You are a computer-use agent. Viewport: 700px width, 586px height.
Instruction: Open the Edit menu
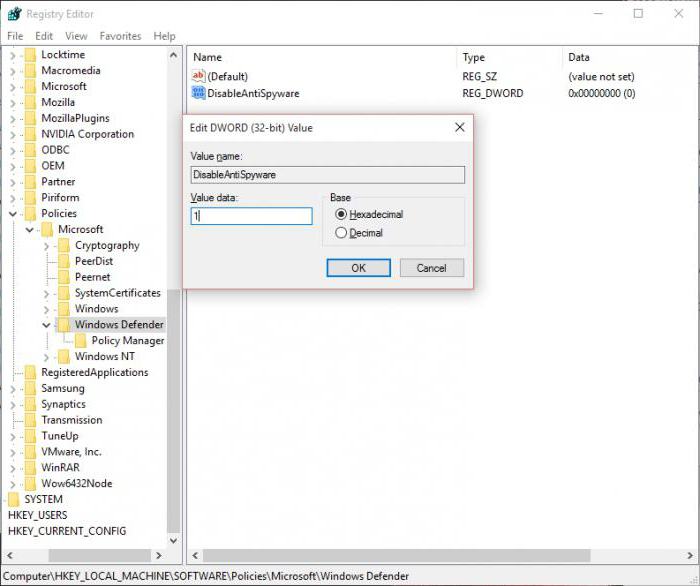click(44, 36)
